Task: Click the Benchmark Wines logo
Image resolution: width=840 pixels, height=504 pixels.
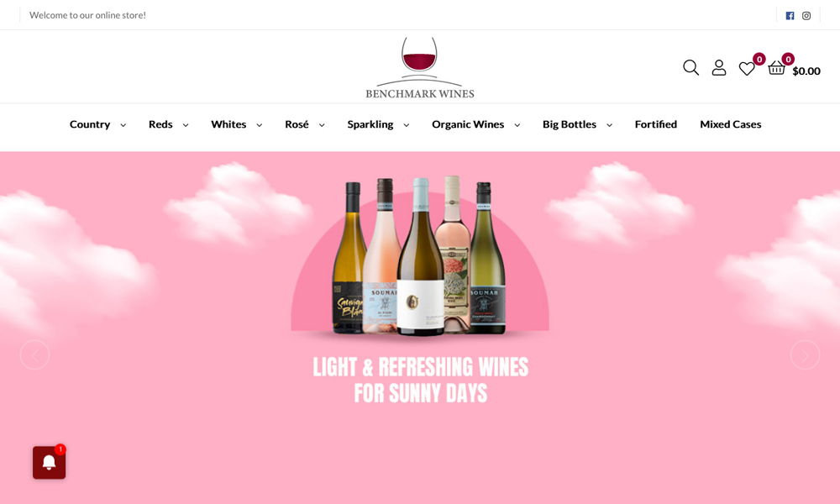Action: [x=419, y=68]
